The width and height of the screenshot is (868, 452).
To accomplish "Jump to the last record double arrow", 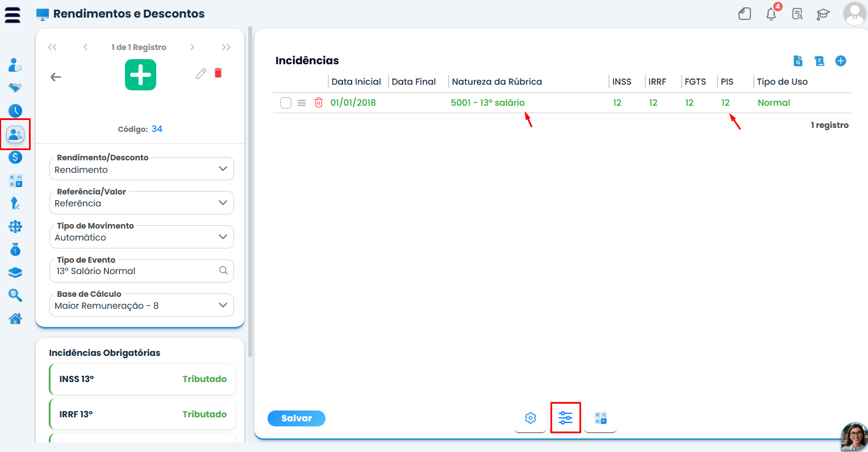I will 226,47.
